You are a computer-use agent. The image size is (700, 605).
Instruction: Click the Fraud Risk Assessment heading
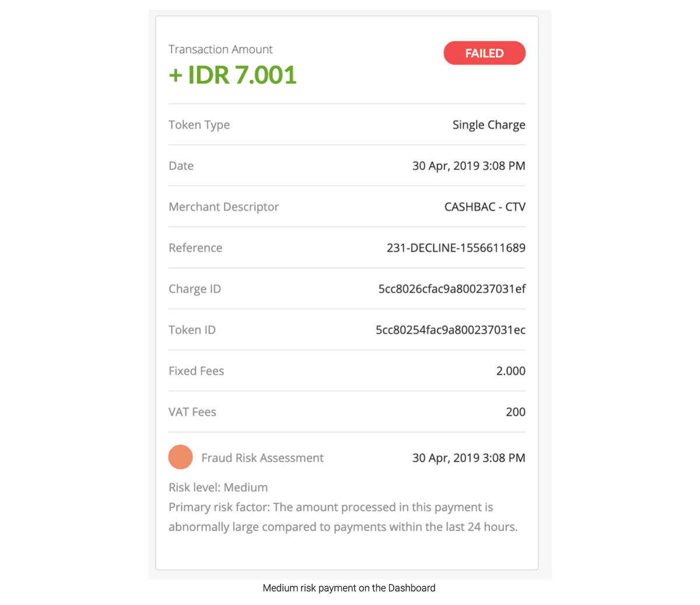click(x=262, y=458)
